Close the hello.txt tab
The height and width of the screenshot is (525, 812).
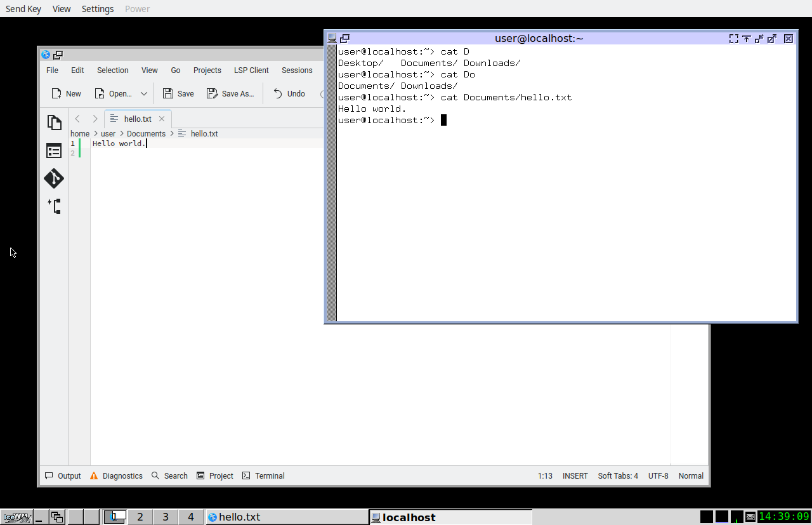click(162, 119)
